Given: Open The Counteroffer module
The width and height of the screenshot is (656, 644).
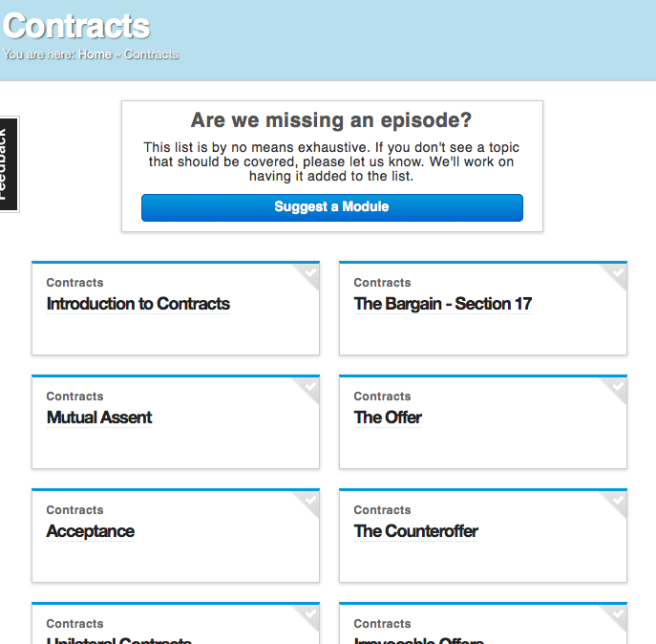Looking at the screenshot, I should tap(416, 531).
